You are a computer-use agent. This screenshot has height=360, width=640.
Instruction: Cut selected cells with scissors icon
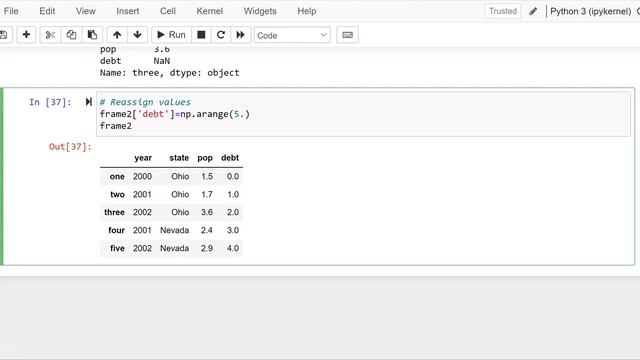pos(50,35)
